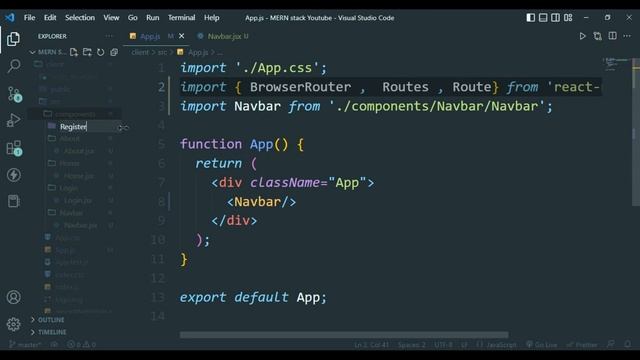Image resolution: width=640 pixels, height=360 pixels.
Task: Click 'client' in breadcrumb path
Action: click(x=140, y=52)
